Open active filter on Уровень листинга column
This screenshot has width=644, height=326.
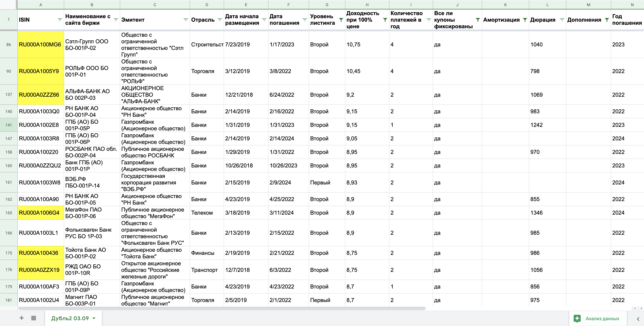point(341,20)
